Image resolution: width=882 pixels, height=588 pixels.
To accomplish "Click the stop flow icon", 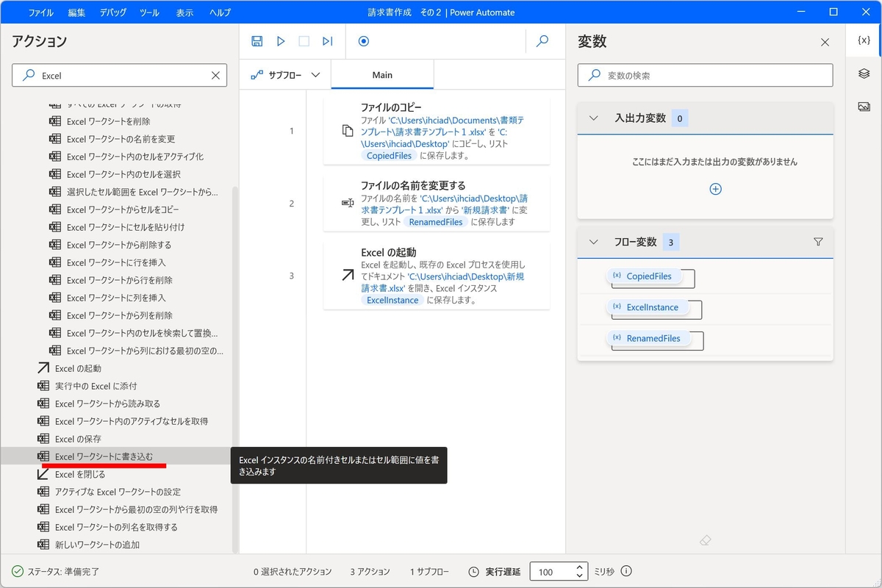I will pos(304,41).
